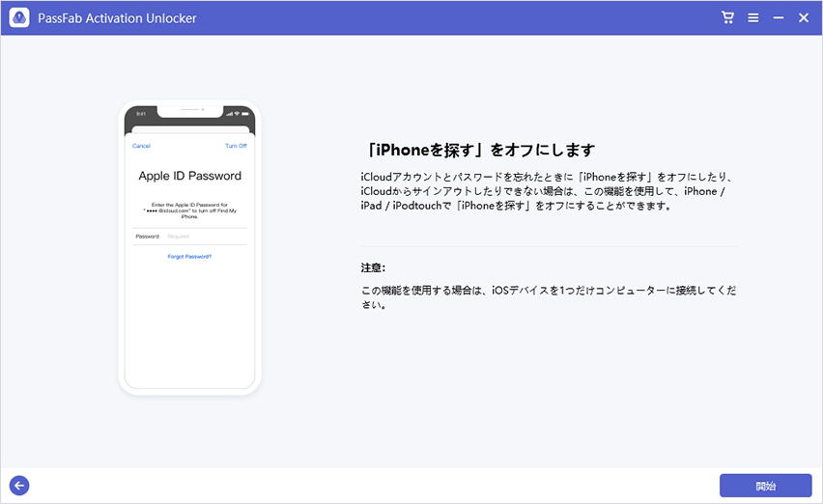Click Cancel in phone illustration
The height and width of the screenshot is (504, 823).
click(141, 146)
